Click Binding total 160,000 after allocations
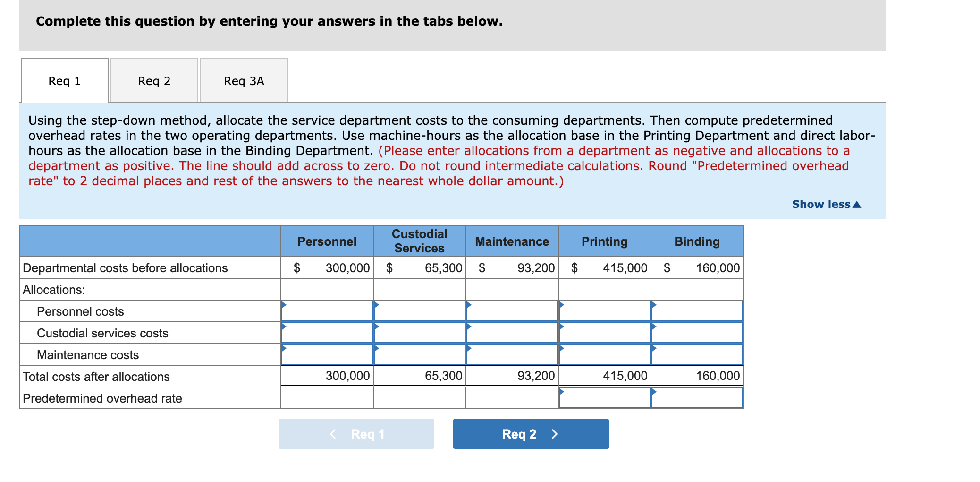This screenshot has width=980, height=482. [x=718, y=376]
